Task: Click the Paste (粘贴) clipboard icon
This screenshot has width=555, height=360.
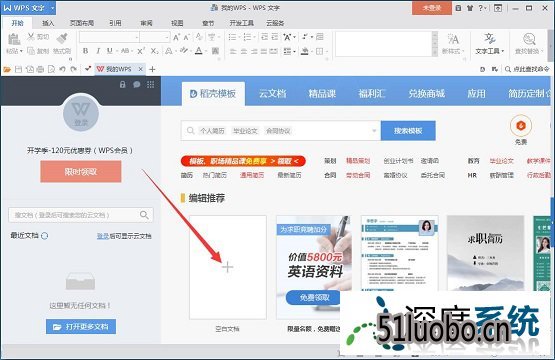Action: point(14,39)
